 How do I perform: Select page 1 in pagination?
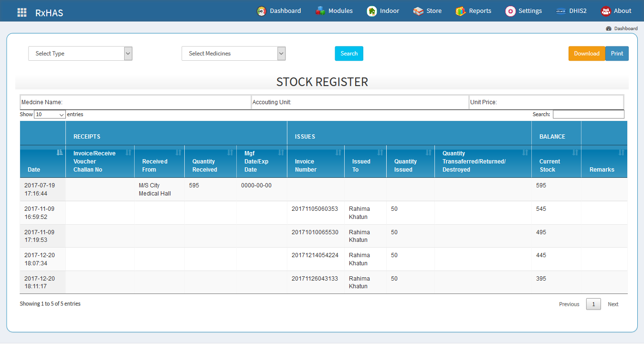tap(593, 304)
